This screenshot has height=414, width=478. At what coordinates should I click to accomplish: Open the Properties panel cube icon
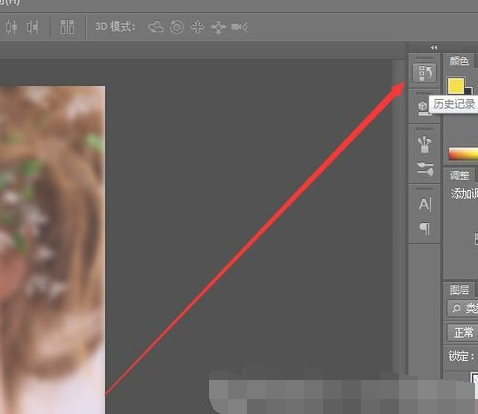[x=423, y=108]
